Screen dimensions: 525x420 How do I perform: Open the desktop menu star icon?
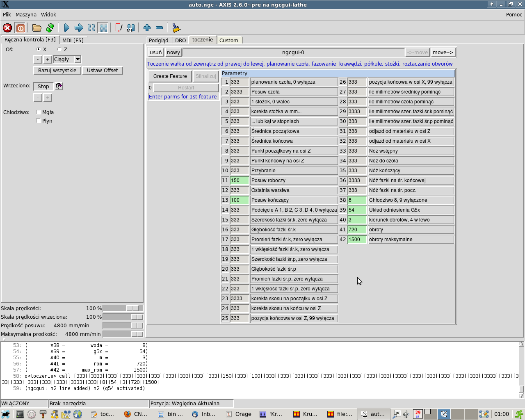click(5, 414)
